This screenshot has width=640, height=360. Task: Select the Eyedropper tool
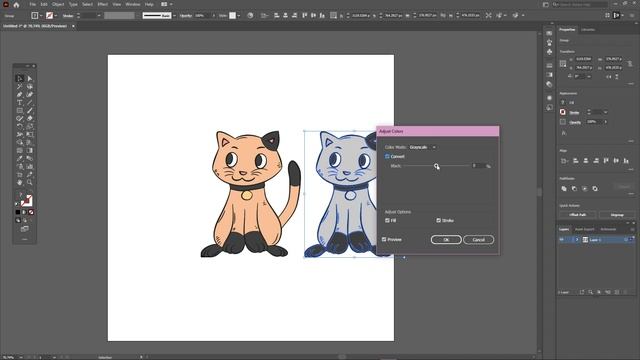[x=20, y=158]
